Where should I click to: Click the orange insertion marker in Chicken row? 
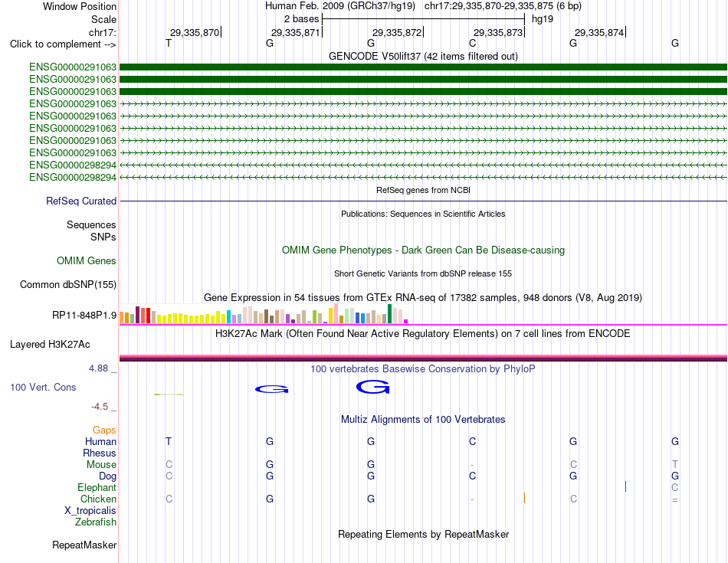click(524, 498)
